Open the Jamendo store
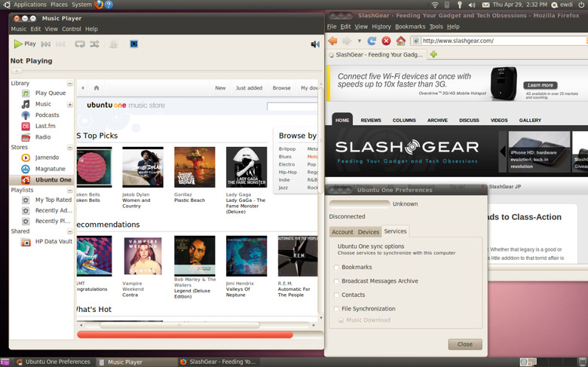588x367 pixels. (x=47, y=158)
